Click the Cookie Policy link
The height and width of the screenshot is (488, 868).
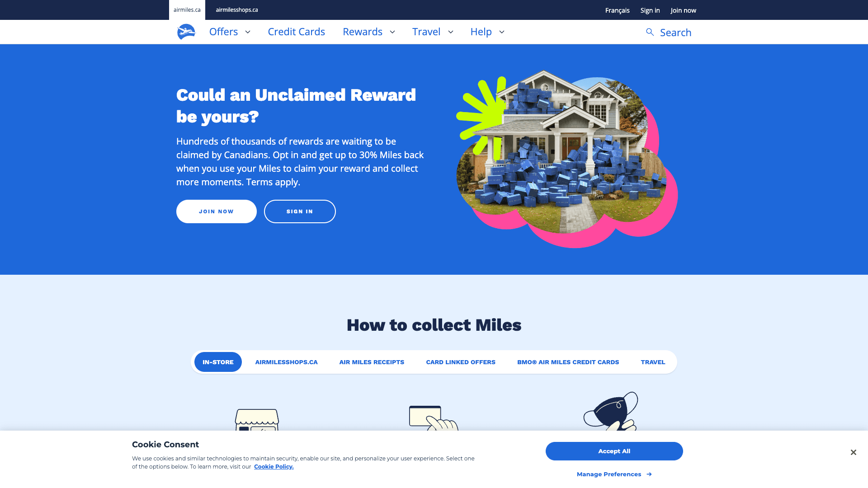tap(274, 467)
